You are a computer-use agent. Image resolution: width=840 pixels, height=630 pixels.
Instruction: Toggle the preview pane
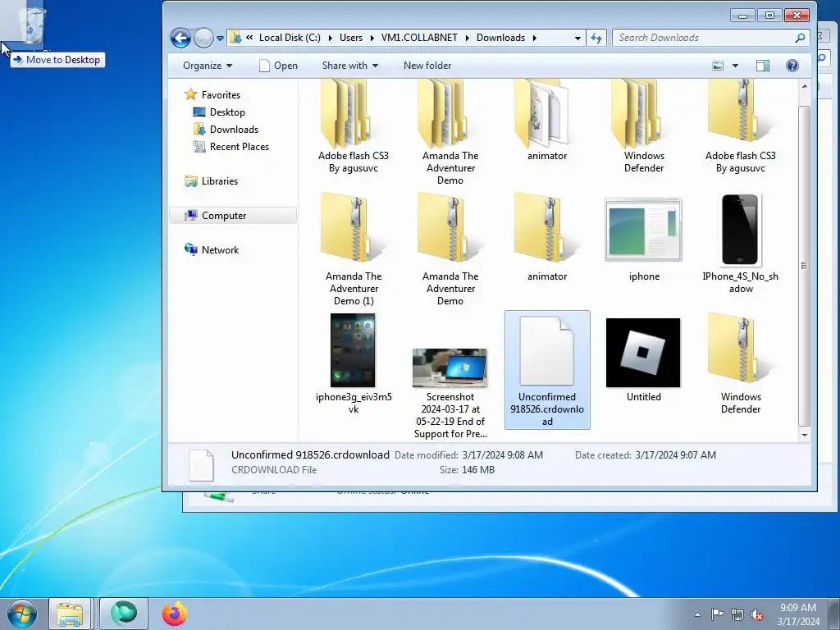click(763, 66)
